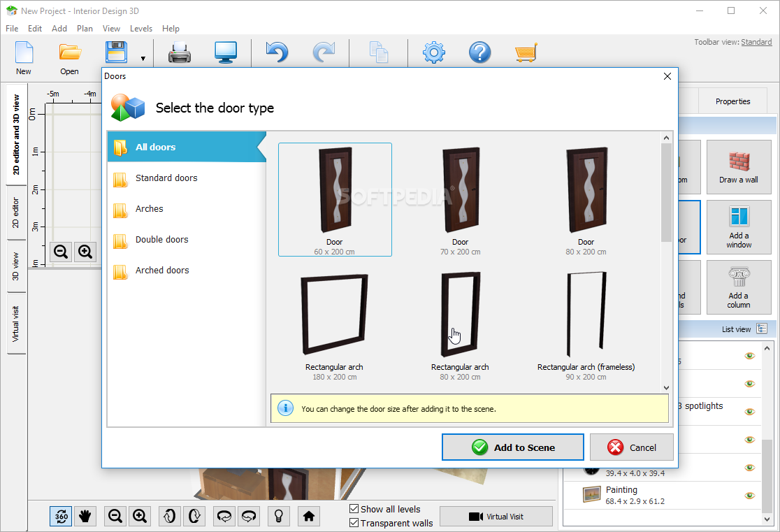
Task: Zoom in on the 3D view
Action: coord(140,516)
